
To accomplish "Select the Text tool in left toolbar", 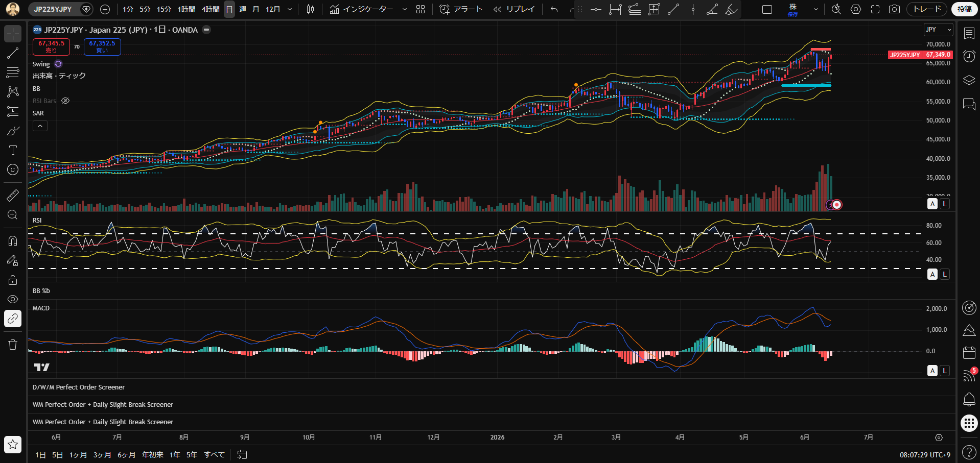I will [13, 150].
